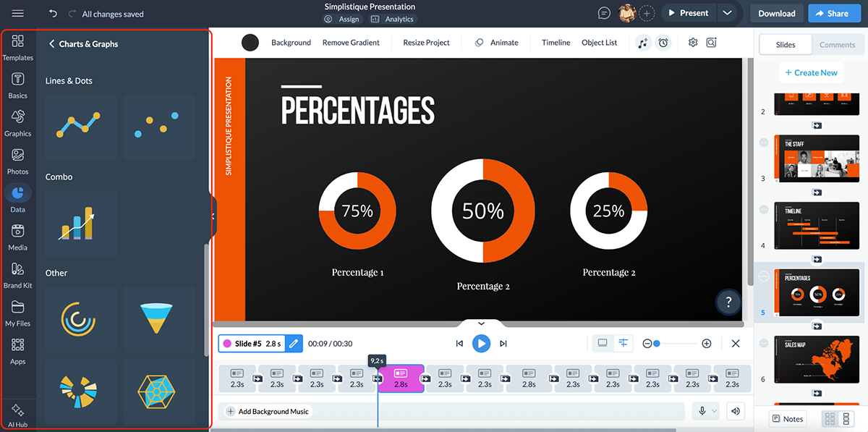The width and height of the screenshot is (868, 432).
Task: Switch timeline to desktop preview mode
Action: pyautogui.click(x=602, y=343)
